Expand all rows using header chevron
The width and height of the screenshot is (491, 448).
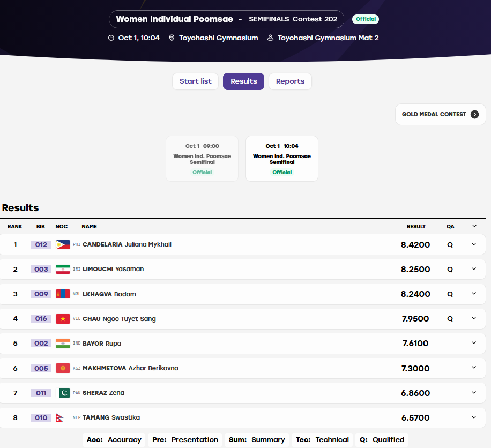[474, 226]
